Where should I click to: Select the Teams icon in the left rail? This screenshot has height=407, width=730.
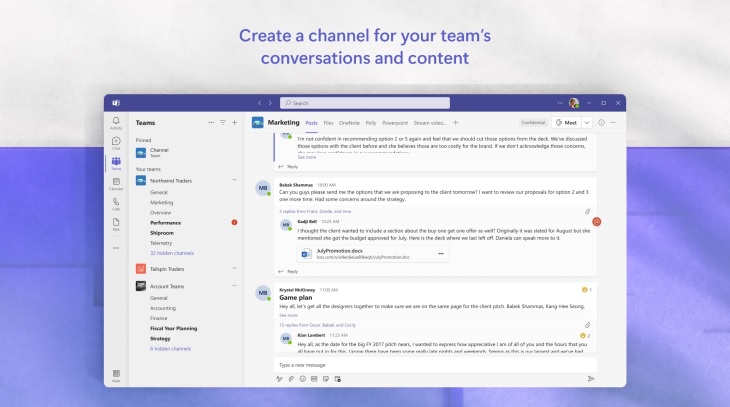click(x=116, y=163)
